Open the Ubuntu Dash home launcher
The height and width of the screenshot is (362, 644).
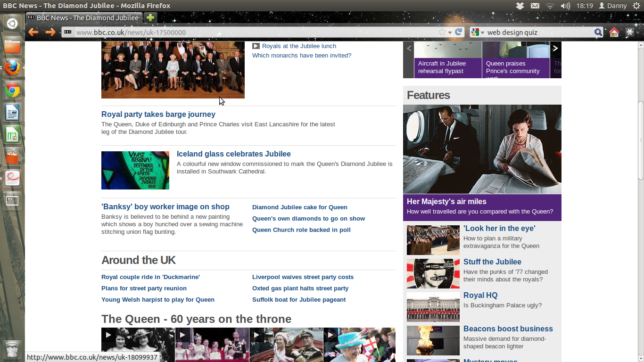pos(13,24)
